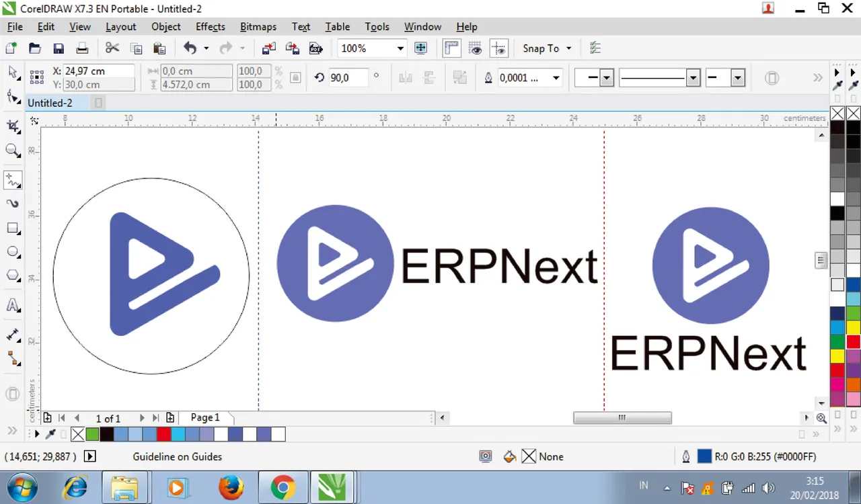Click the document palette eyedropper in the bottom bar
Image resolution: width=861 pixels, height=504 pixels.
click(50, 434)
